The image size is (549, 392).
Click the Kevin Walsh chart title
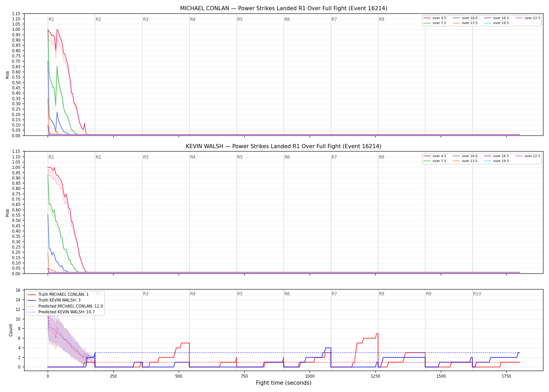pos(284,146)
